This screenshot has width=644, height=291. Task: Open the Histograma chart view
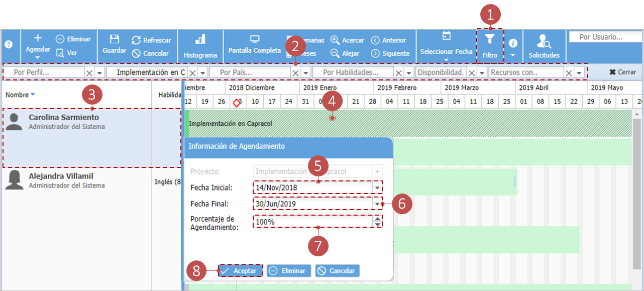click(200, 46)
